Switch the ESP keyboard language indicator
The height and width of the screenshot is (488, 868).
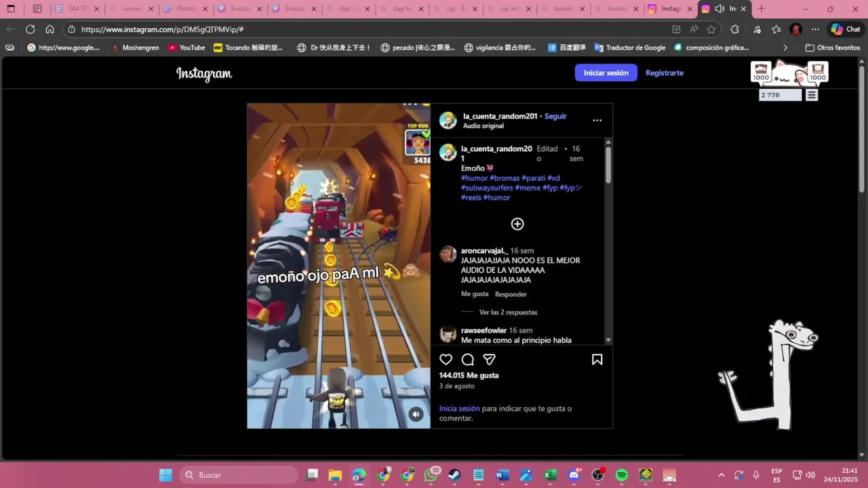(777, 475)
